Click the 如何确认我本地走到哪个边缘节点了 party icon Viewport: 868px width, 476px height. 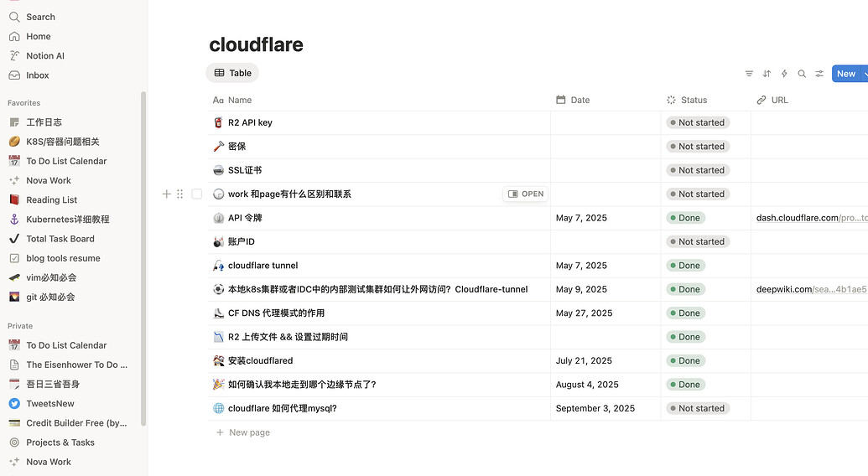pyautogui.click(x=219, y=384)
